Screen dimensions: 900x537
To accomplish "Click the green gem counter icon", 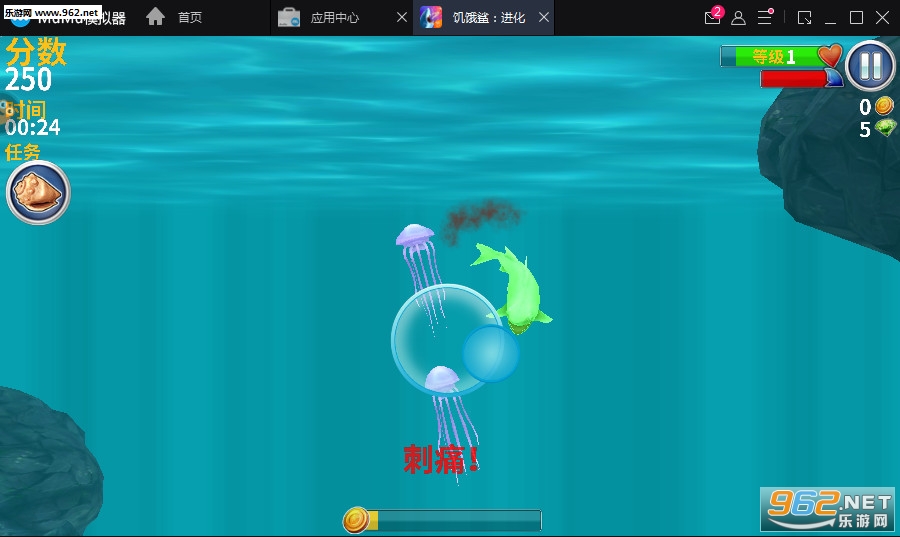I will tap(885, 128).
